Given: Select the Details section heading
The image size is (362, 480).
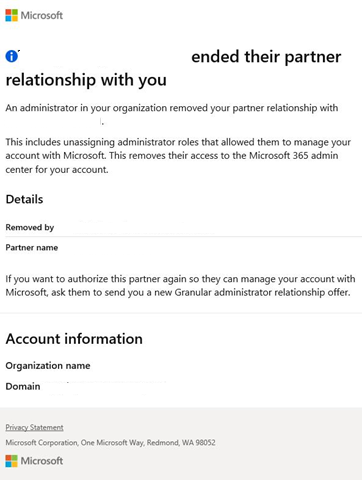Looking at the screenshot, I should (x=24, y=199).
